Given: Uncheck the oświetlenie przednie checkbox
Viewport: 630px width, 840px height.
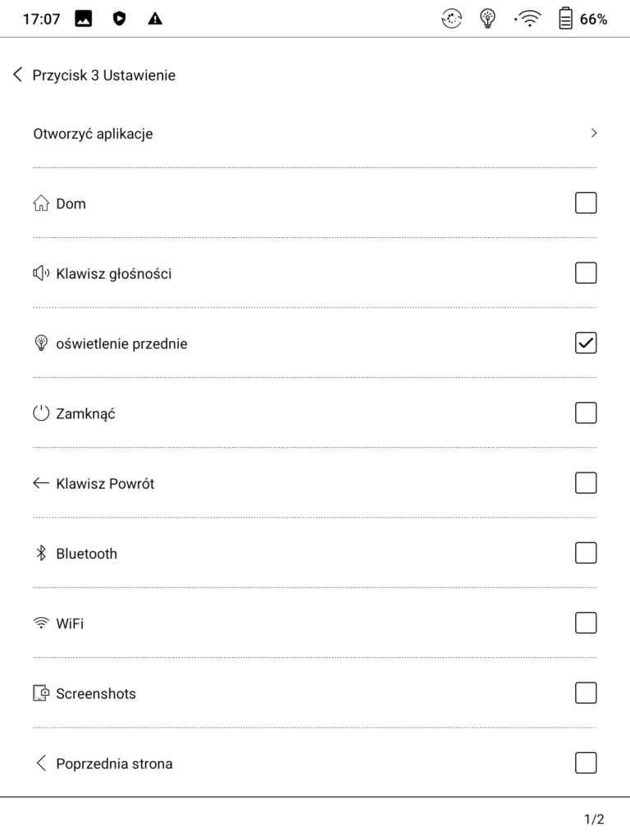Looking at the screenshot, I should 586,343.
